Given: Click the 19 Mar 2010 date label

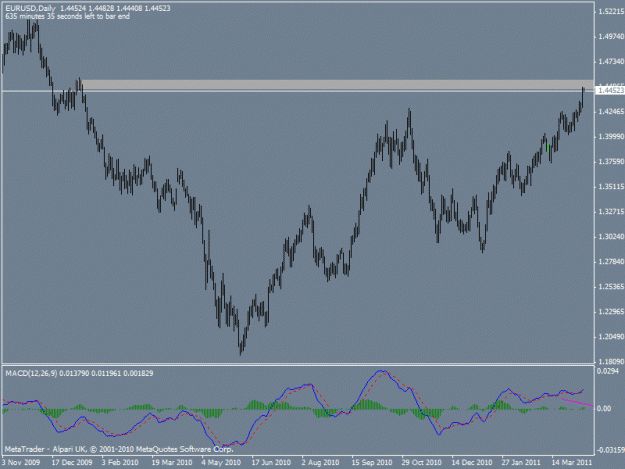Looking at the screenshot, I should coord(172,462).
